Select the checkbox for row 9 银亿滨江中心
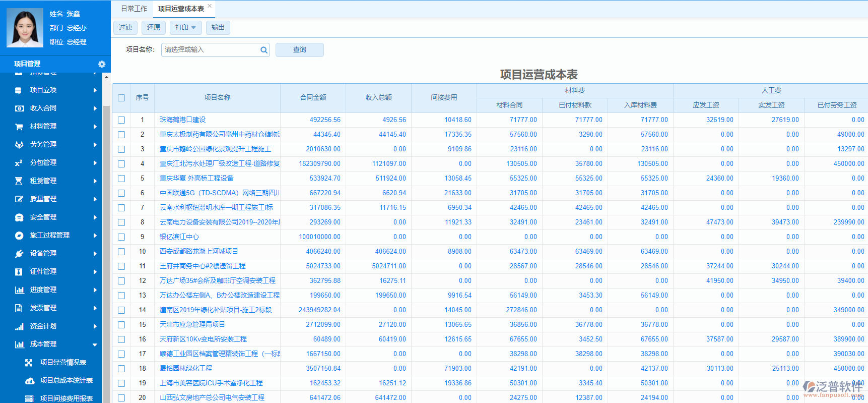Image resolution: width=868 pixels, height=403 pixels. point(121,237)
